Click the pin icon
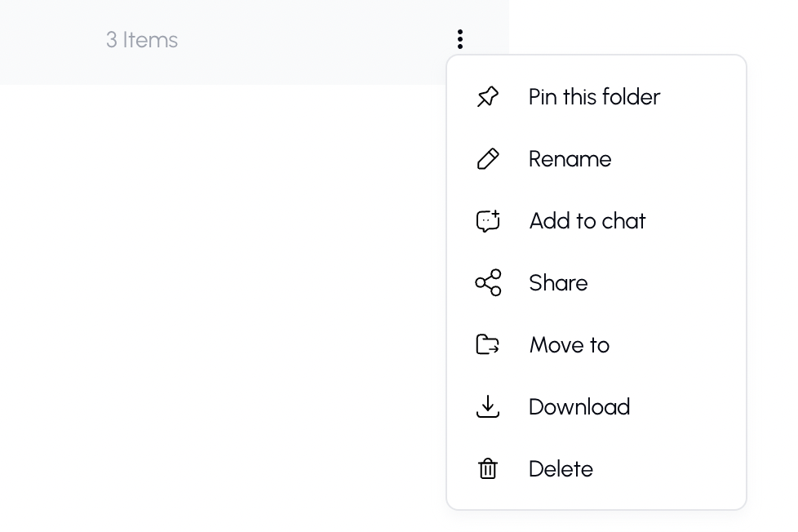 pyautogui.click(x=487, y=96)
